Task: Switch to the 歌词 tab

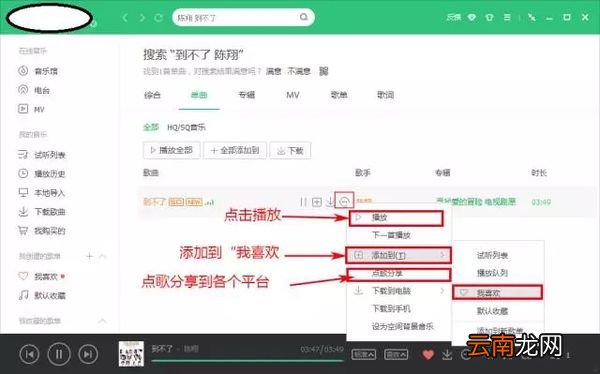Action: tap(385, 95)
